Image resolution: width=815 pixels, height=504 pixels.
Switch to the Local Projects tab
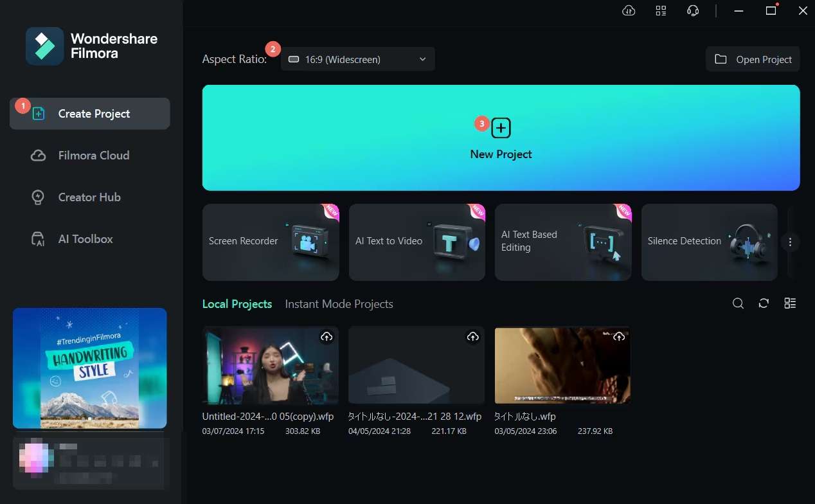(237, 304)
